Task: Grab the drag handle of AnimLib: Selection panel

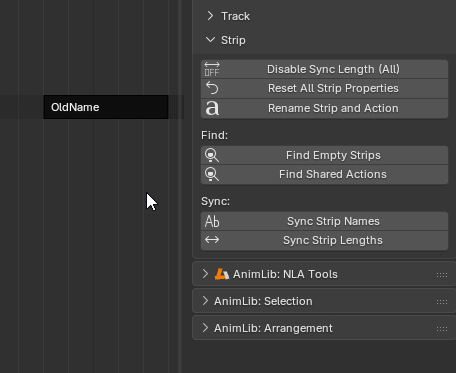Action: [442, 302]
